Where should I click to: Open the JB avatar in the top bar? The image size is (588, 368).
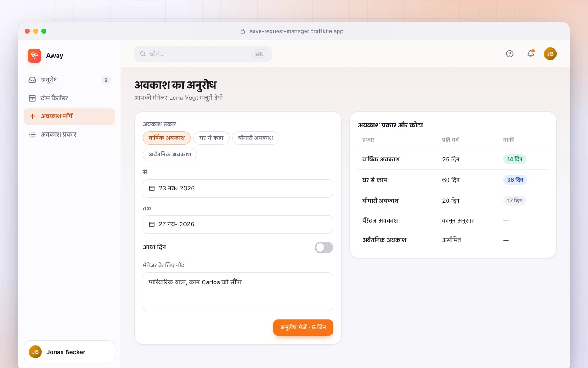[x=550, y=54]
